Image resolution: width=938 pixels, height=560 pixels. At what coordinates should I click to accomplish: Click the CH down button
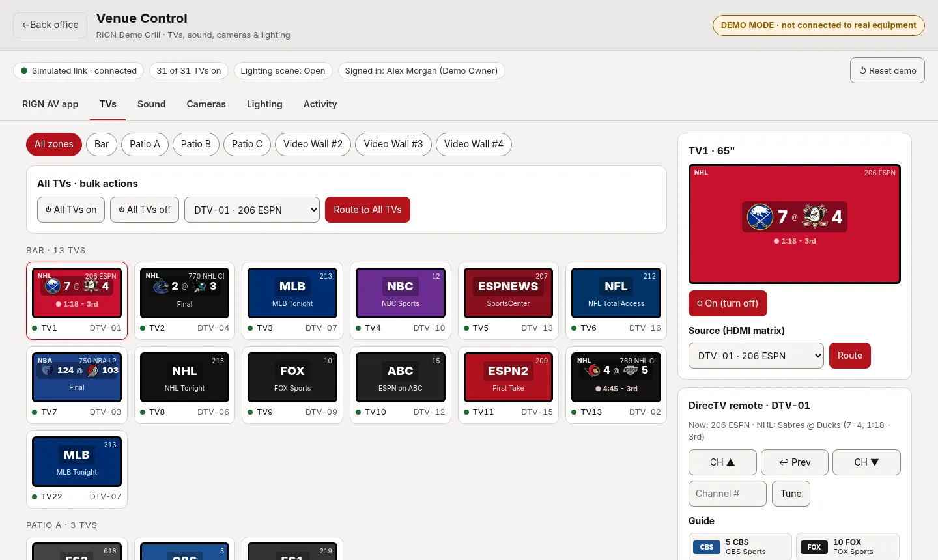(x=866, y=462)
